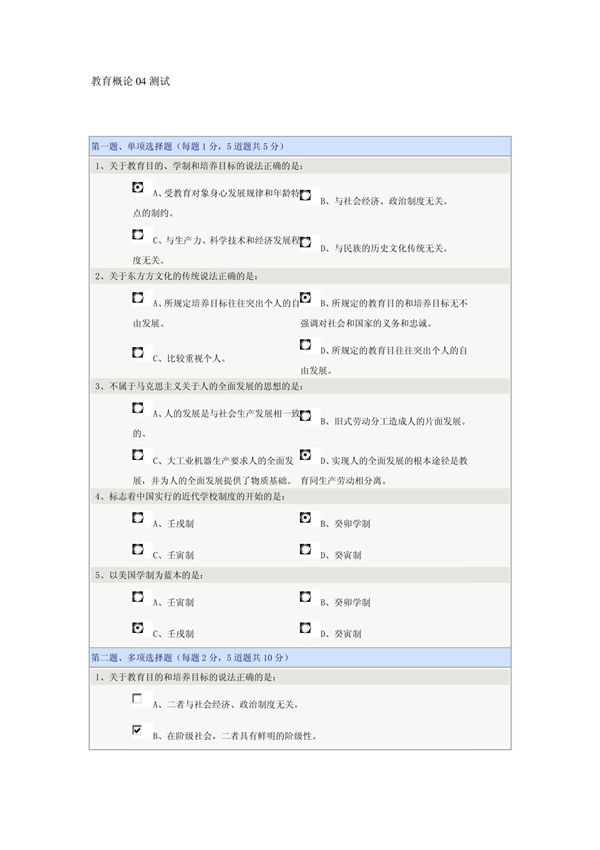The image size is (600, 850).
Task: Select option C 壬寅制 in question 4
Action: pyautogui.click(x=136, y=549)
